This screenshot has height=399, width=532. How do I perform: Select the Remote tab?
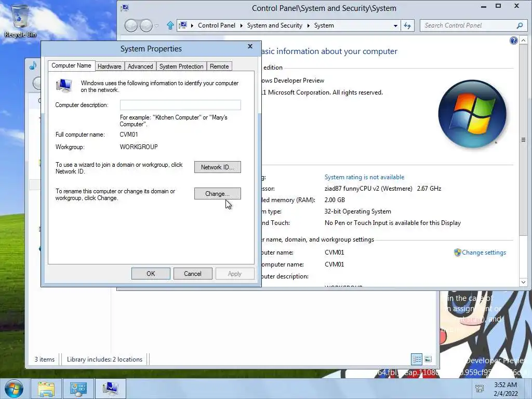(x=219, y=66)
